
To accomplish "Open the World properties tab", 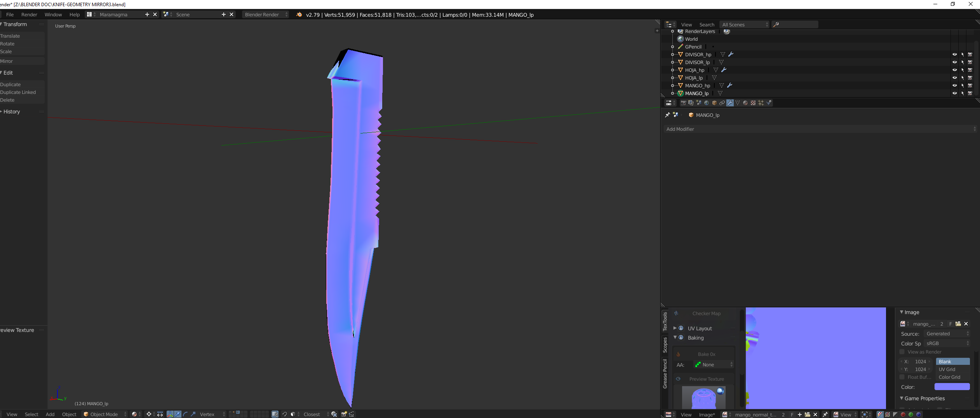I will pyautogui.click(x=707, y=103).
